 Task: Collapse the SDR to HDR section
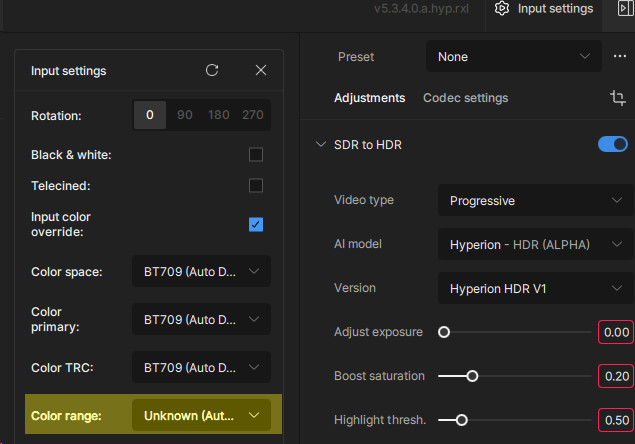[320, 145]
